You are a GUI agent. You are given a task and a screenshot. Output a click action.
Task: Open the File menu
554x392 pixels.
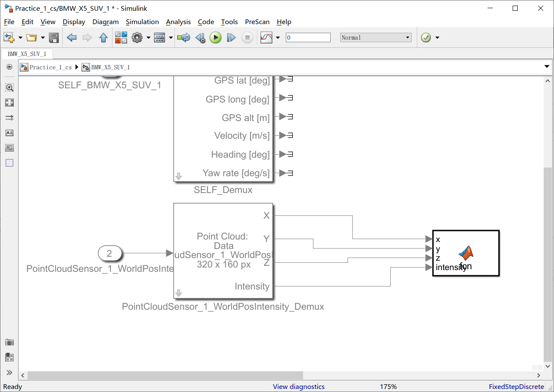(9, 22)
